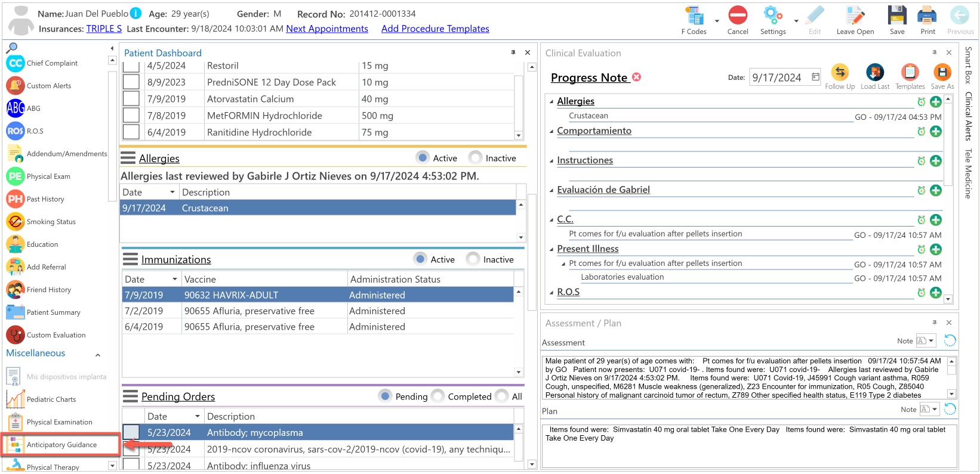Open the Immunizations panel hamburger menu
Screen dimensions: 980x474
click(x=130, y=259)
